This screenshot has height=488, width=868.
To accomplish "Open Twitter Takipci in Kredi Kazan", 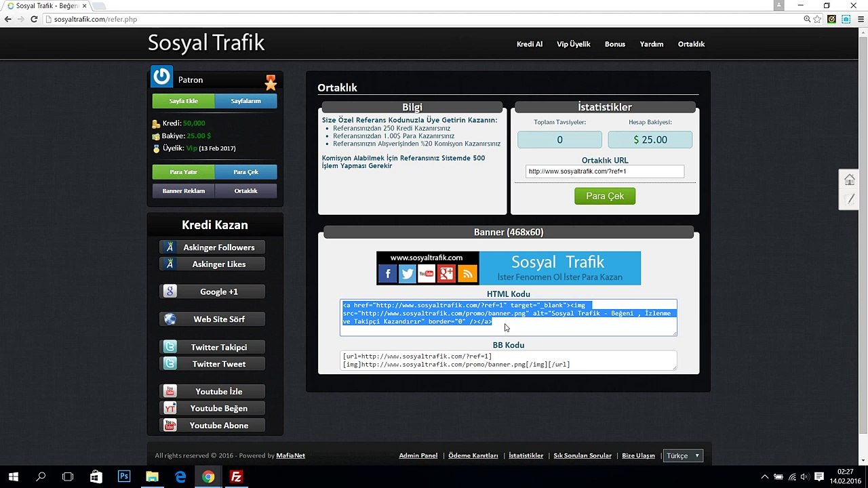I will click(212, 347).
